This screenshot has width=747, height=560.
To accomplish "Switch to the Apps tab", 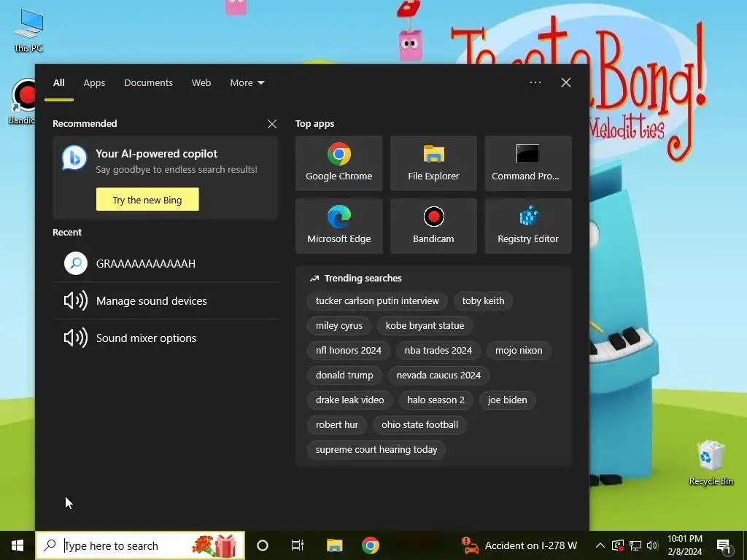I will [x=94, y=83].
